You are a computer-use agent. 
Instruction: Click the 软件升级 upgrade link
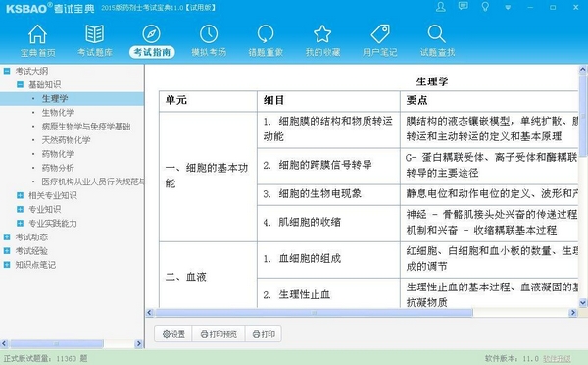coord(557,358)
